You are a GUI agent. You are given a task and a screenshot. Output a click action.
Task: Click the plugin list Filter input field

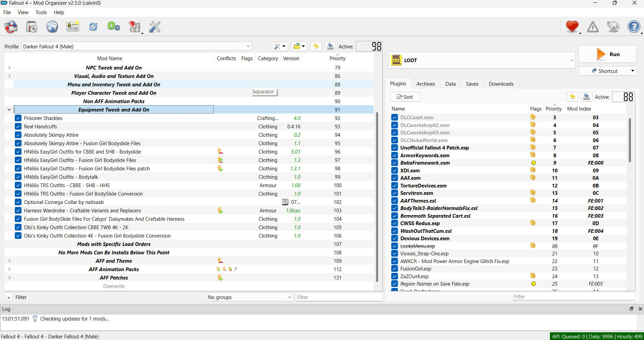pos(574,296)
